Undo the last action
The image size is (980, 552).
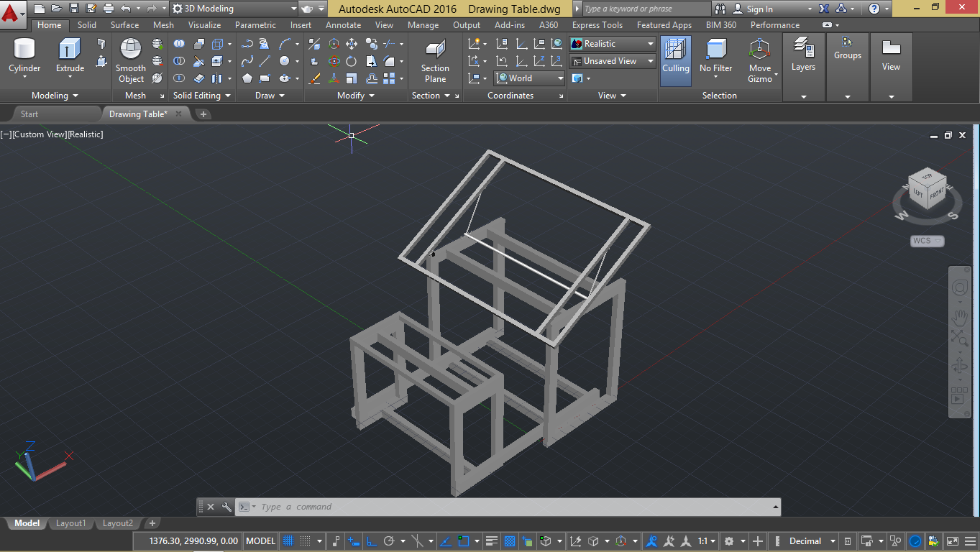(126, 9)
